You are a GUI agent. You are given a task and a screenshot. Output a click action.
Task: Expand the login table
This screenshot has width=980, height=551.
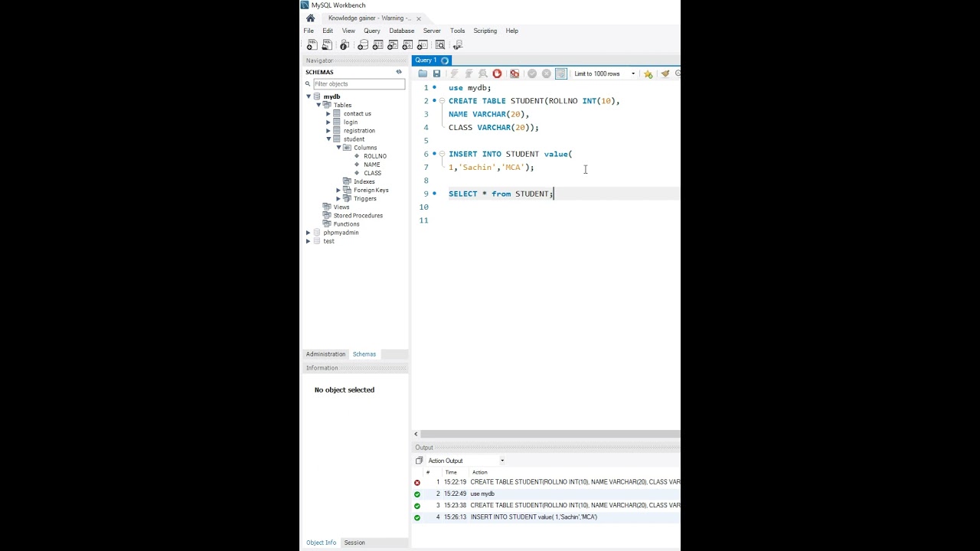coord(328,122)
